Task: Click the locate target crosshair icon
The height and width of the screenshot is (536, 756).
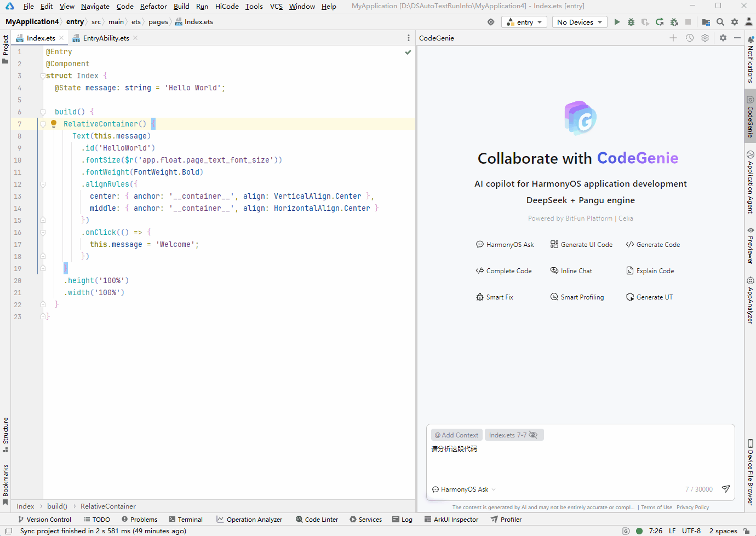Action: tap(491, 22)
